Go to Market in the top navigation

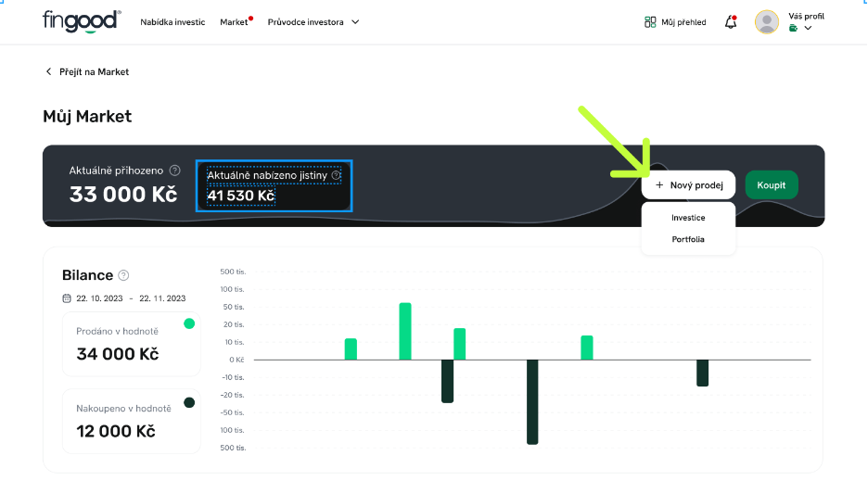234,22
